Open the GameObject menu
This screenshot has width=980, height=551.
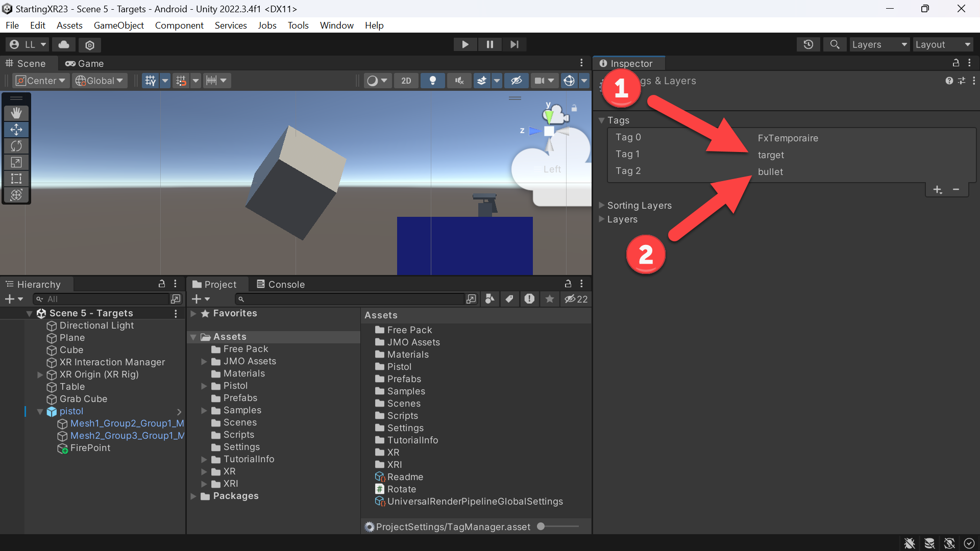(x=118, y=25)
